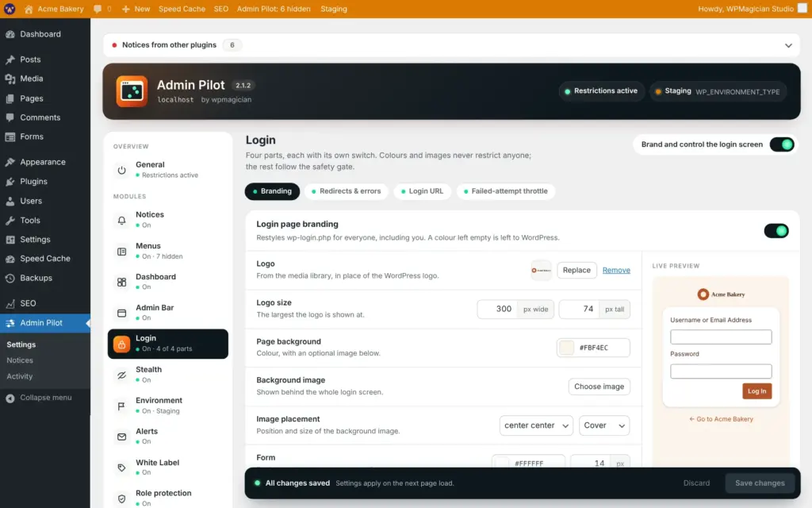Viewport: 812px width, 508px height.
Task: Click the Notices bell icon
Action: [121, 220]
